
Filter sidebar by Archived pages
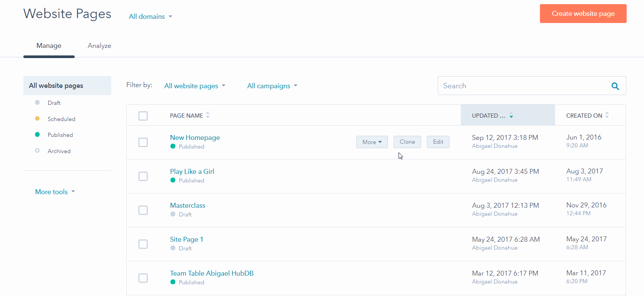(59, 151)
